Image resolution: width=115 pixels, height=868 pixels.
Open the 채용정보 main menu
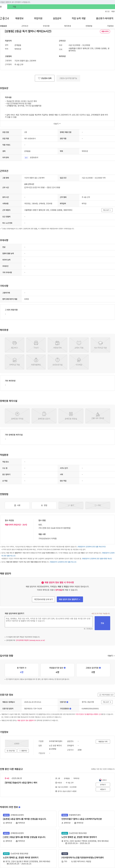(19, 19)
